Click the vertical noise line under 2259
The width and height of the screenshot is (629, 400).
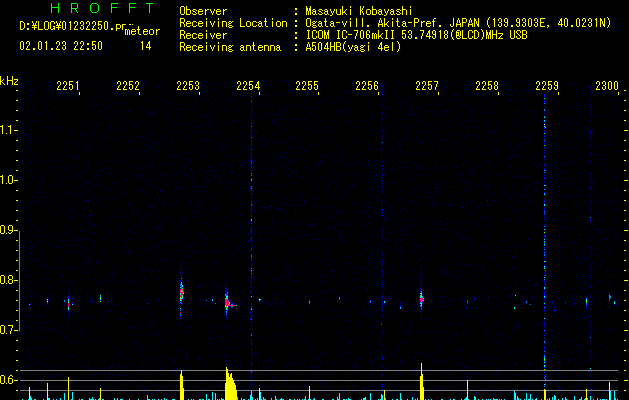click(x=544, y=241)
